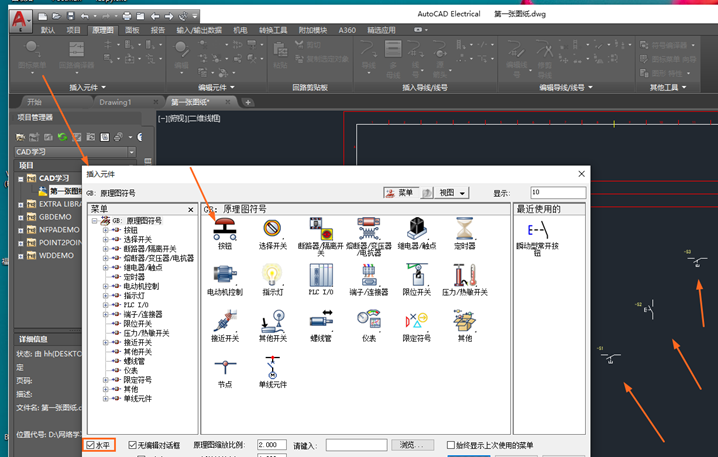Switch to the 面板 ribbon tab
The image size is (718, 457).
(x=132, y=30)
